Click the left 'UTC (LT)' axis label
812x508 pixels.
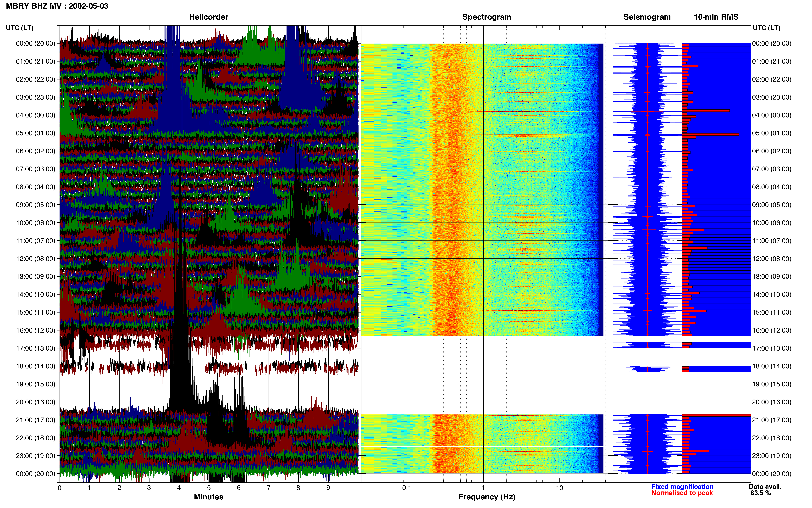coord(20,28)
